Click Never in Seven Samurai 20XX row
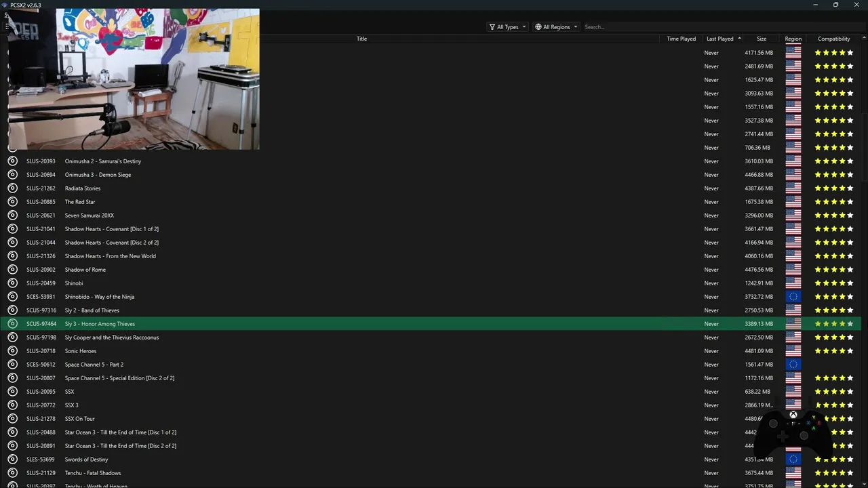 (x=711, y=216)
